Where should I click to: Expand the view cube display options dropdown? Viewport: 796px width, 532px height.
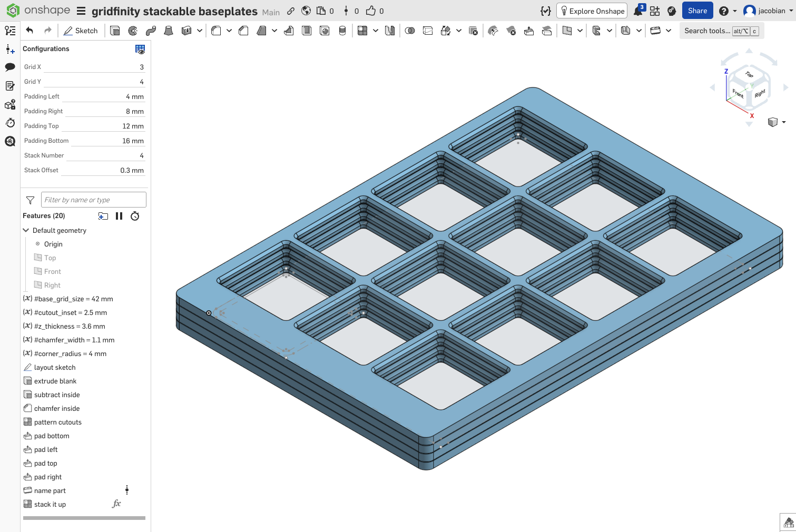tap(783, 122)
